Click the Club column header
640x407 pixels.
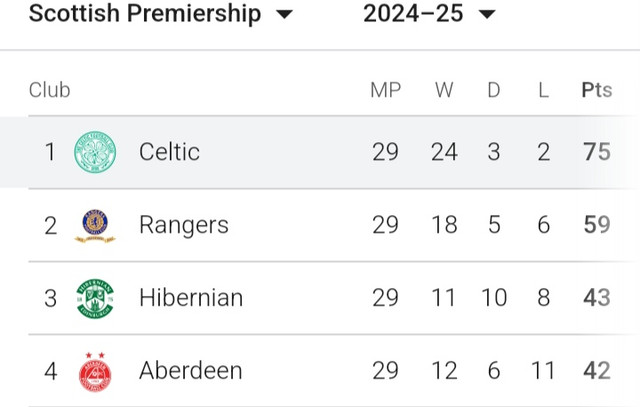click(x=49, y=90)
